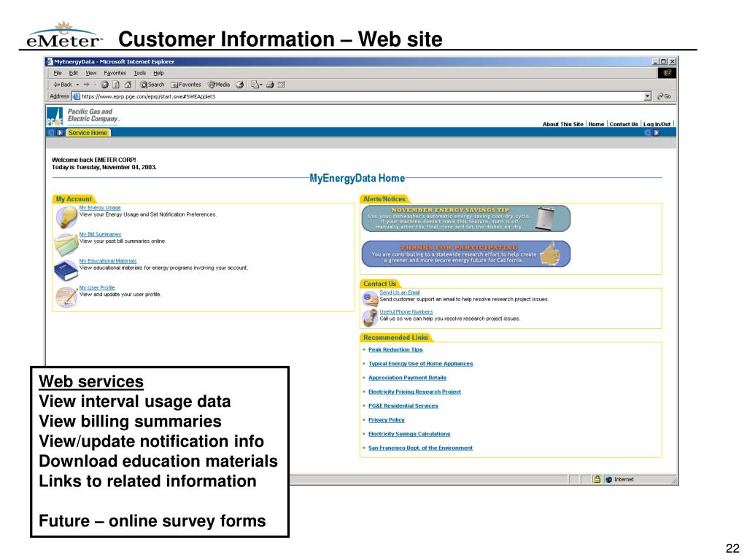The height and width of the screenshot is (560, 747).
Task: Open the Electricity Savings Calculations link
Action: [x=409, y=434]
